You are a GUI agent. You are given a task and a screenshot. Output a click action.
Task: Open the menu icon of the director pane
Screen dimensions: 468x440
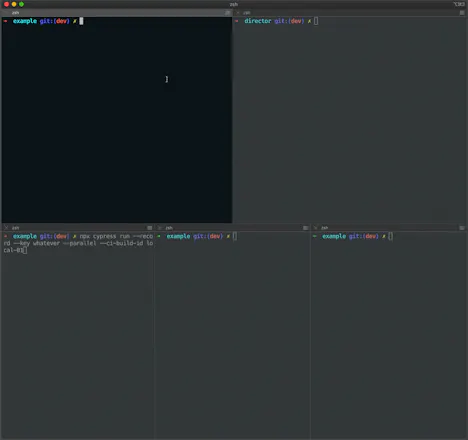click(x=462, y=13)
